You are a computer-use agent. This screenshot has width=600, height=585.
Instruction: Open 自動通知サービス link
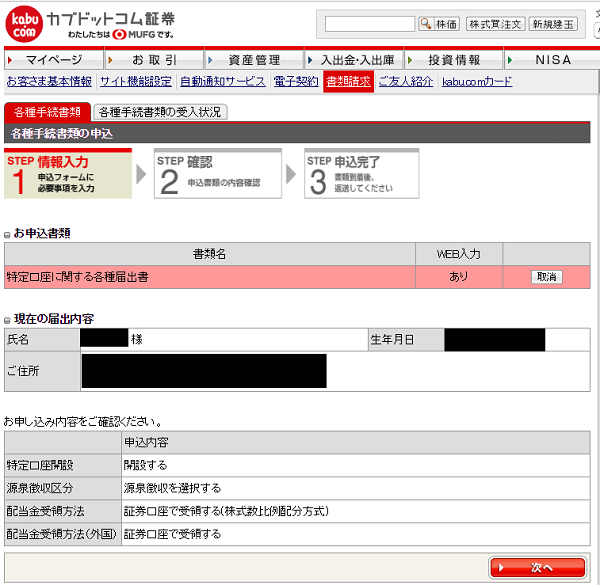(x=222, y=81)
